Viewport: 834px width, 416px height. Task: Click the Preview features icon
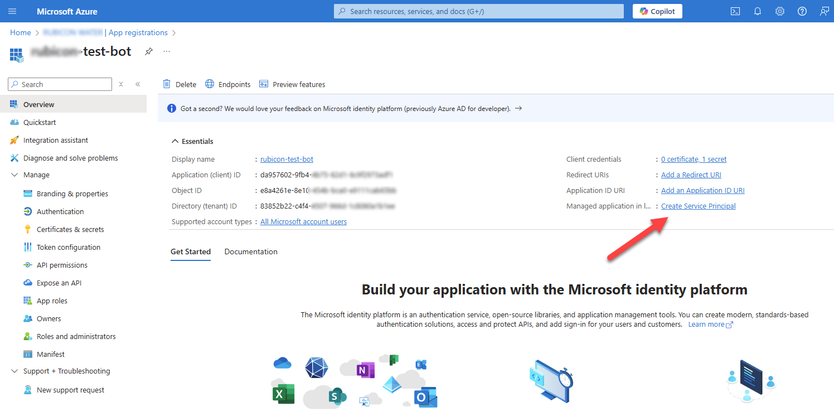pyautogui.click(x=263, y=84)
